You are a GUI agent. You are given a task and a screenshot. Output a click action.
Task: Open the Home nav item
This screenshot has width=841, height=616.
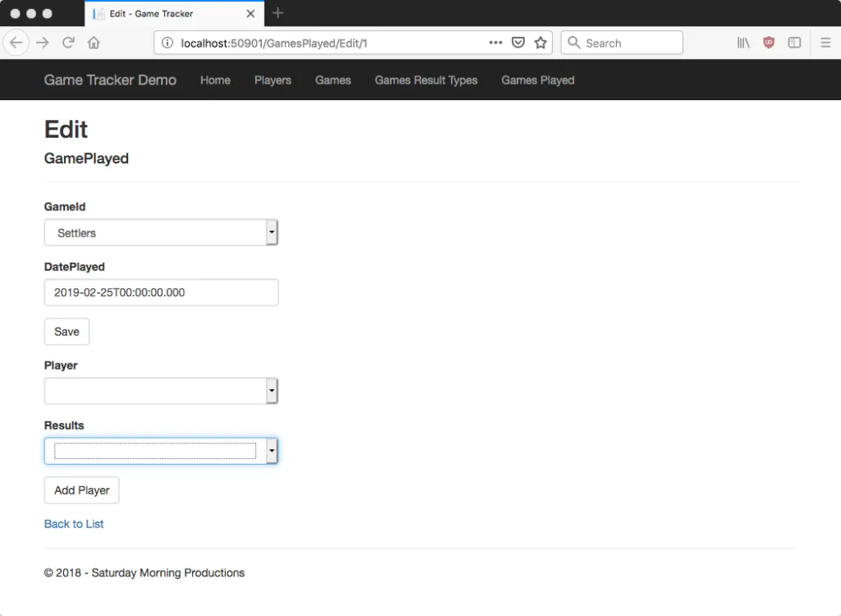coord(216,80)
